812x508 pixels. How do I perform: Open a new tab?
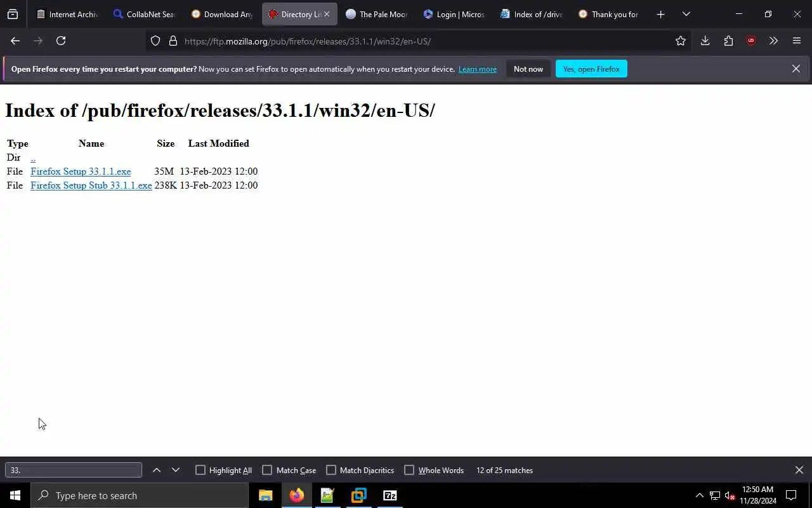pos(660,14)
